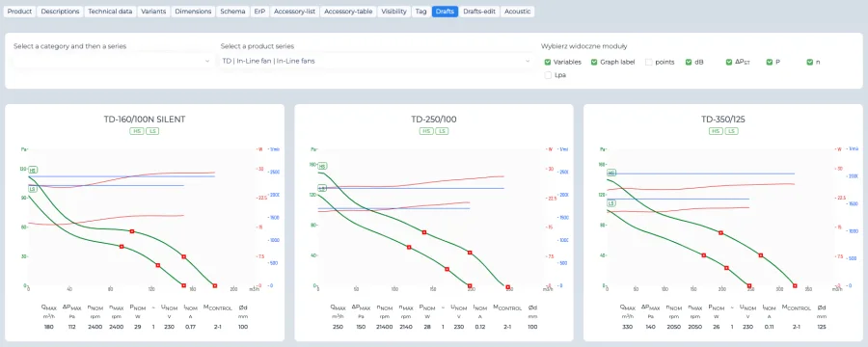Viewport: 868px width, 347px height.
Task: Switch to the Schema tab
Action: [232, 11]
